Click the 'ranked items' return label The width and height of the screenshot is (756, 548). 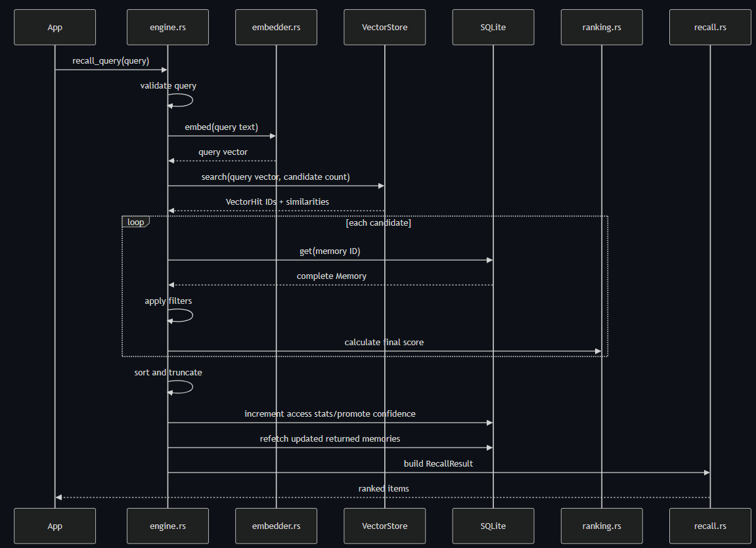pos(384,489)
